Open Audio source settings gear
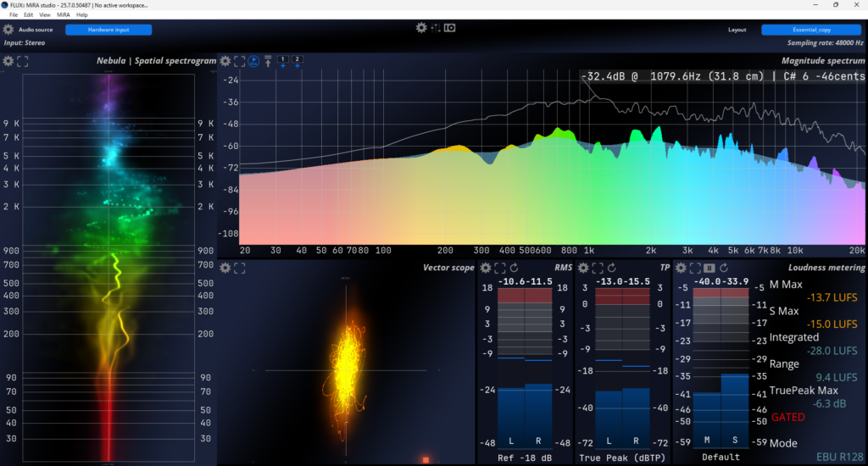Image resolution: width=868 pixels, height=466 pixels. pos(8,30)
